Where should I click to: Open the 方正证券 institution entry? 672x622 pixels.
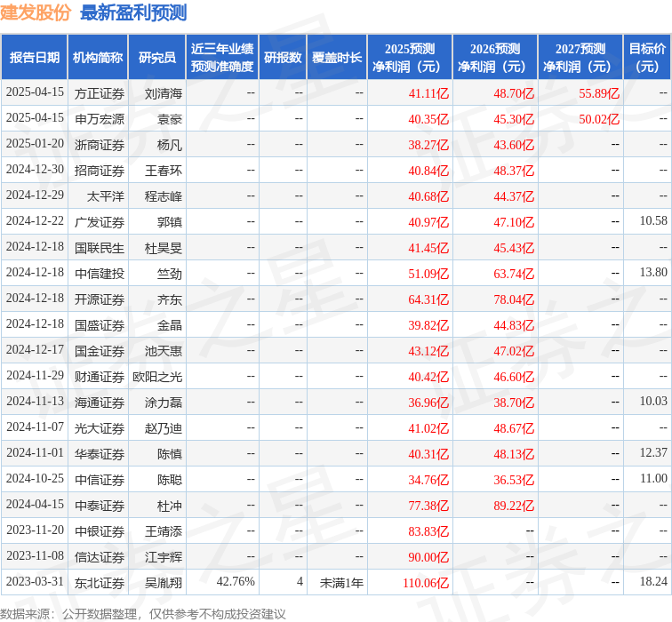coord(100,93)
